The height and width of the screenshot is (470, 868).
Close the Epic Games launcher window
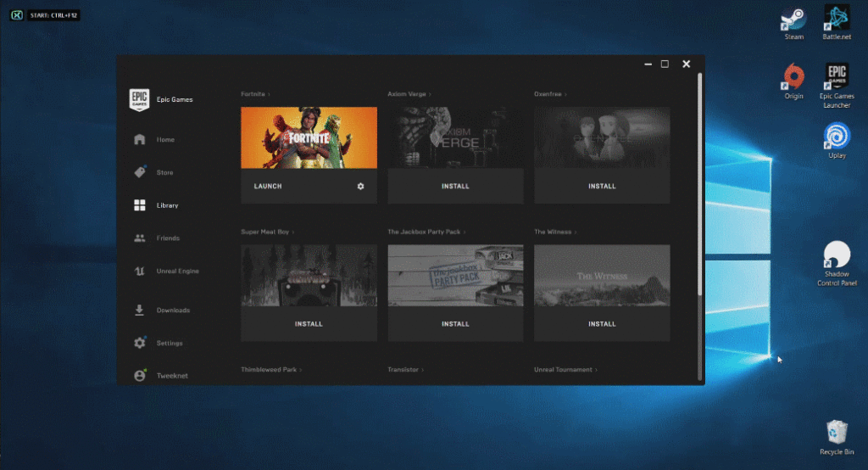pyautogui.click(x=687, y=64)
